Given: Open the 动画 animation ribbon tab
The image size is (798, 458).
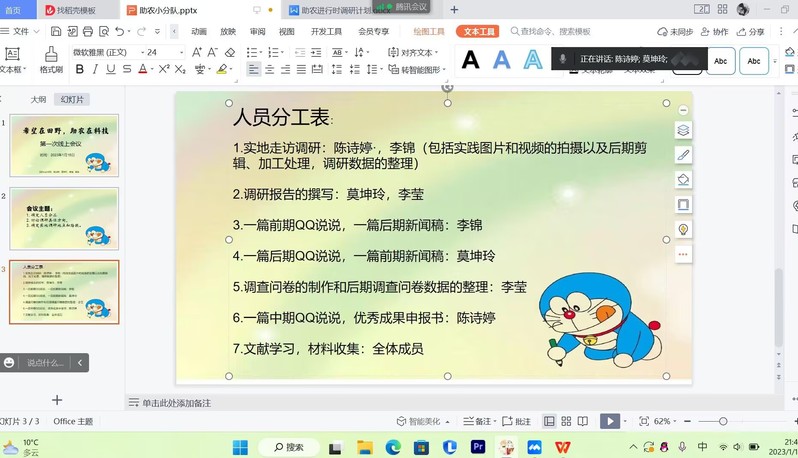Looking at the screenshot, I should click(199, 32).
